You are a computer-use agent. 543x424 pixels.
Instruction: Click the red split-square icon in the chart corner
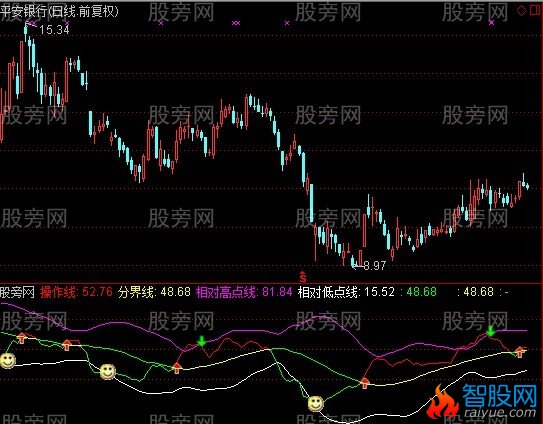(x=536, y=10)
